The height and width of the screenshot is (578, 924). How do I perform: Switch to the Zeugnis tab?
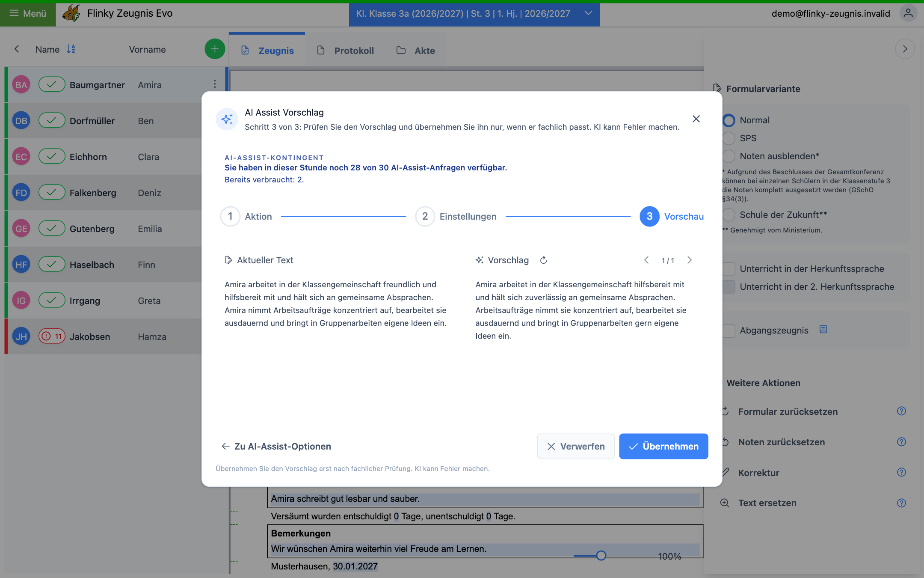[x=267, y=51]
